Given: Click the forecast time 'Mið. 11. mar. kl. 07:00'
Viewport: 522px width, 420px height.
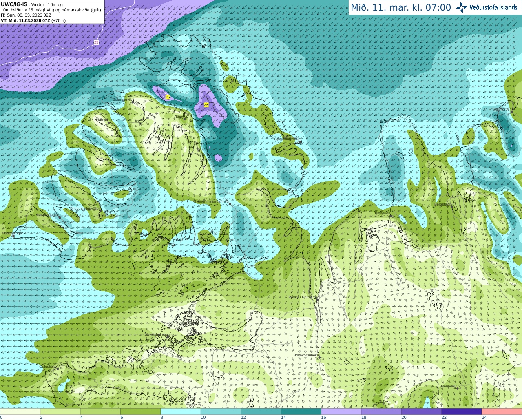Looking at the screenshot, I should pos(401,8).
